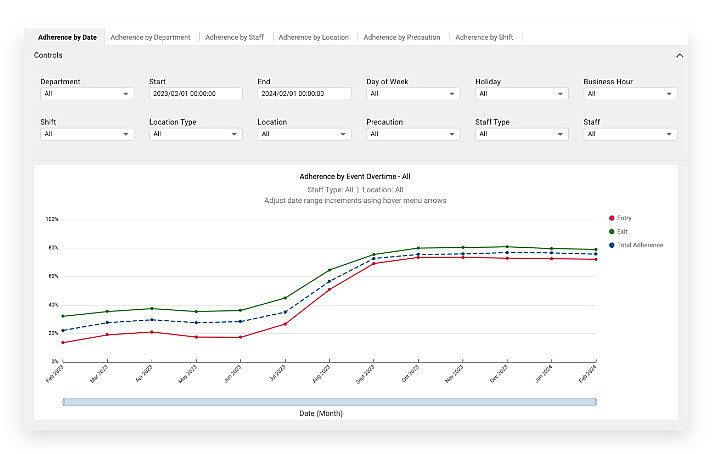Open the Shift filter dropdown
The image size is (712, 454).
tap(87, 134)
